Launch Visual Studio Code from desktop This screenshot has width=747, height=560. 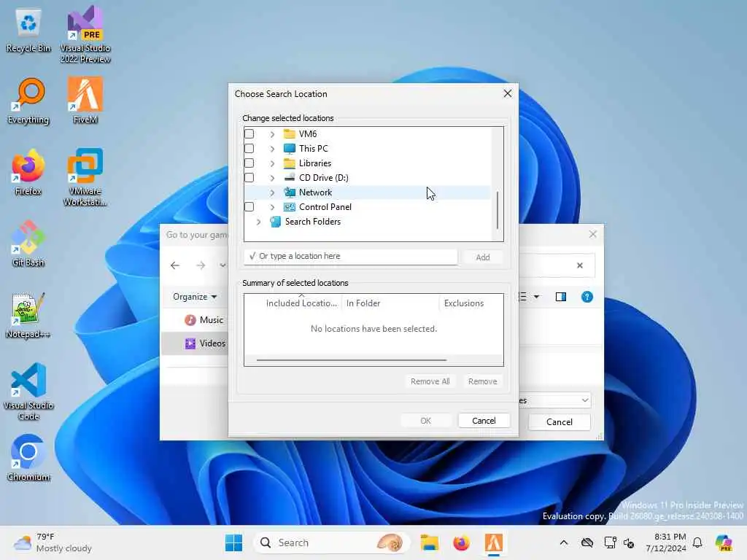click(x=28, y=392)
